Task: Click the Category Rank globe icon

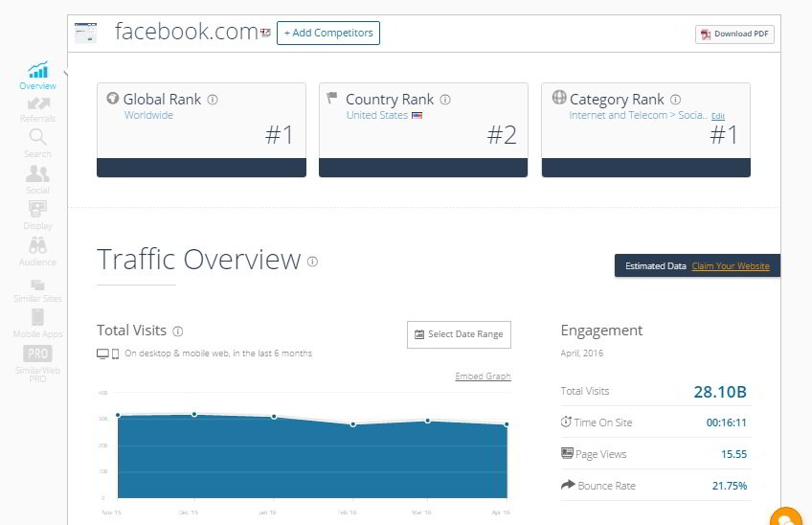Action: click(559, 97)
